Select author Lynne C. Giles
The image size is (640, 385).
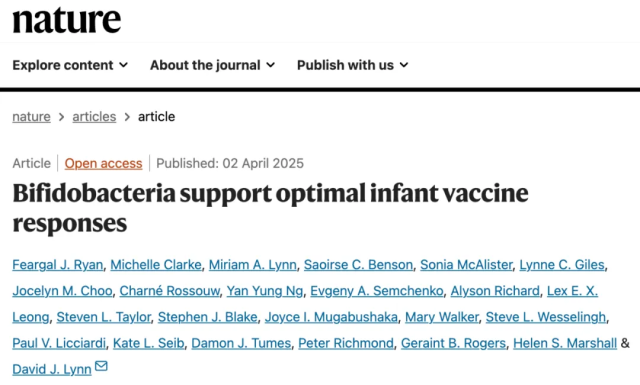(562, 265)
